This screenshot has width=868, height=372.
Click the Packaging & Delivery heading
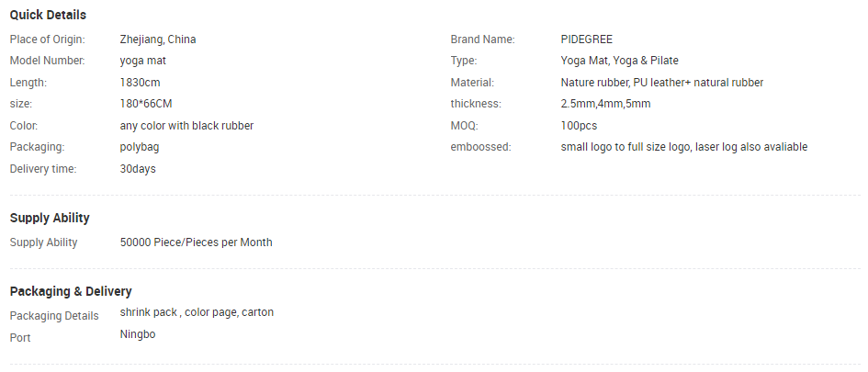coord(71,291)
